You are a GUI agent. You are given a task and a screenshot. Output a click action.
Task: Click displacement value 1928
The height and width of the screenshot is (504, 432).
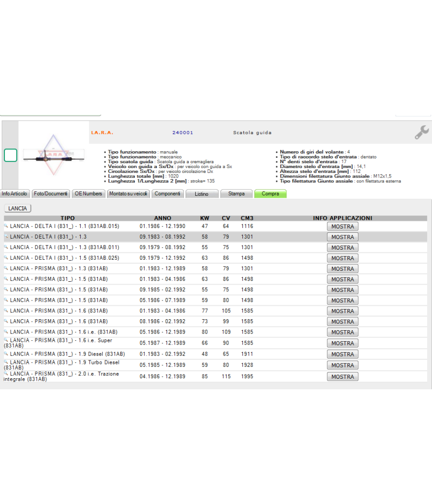(x=247, y=365)
